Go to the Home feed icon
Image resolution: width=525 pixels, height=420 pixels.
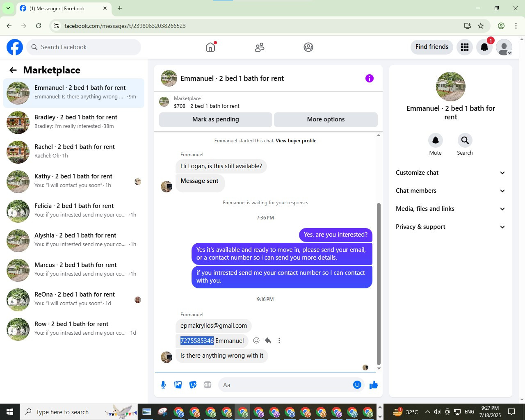(x=210, y=47)
